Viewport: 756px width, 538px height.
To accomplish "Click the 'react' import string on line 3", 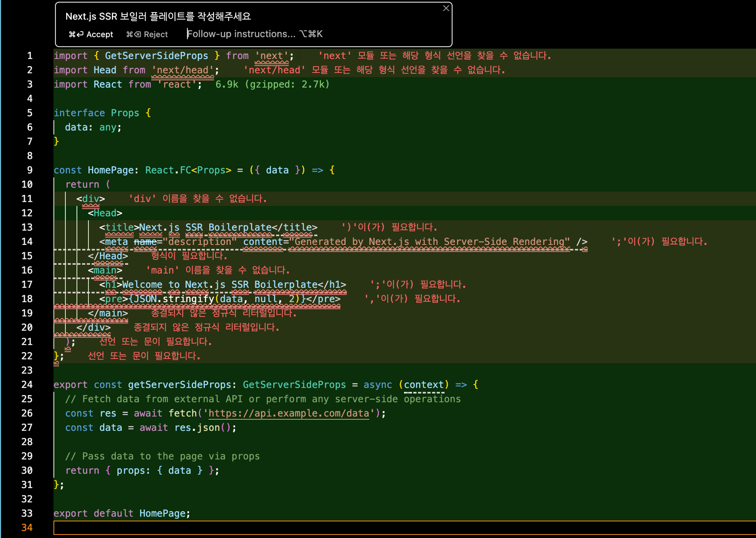I will [177, 84].
